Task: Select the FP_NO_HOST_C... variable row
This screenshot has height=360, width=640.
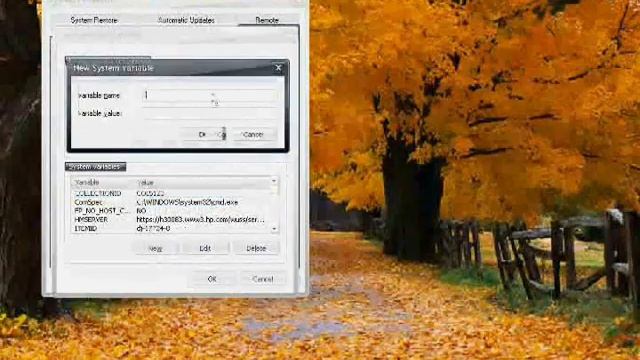Action: pyautogui.click(x=171, y=211)
